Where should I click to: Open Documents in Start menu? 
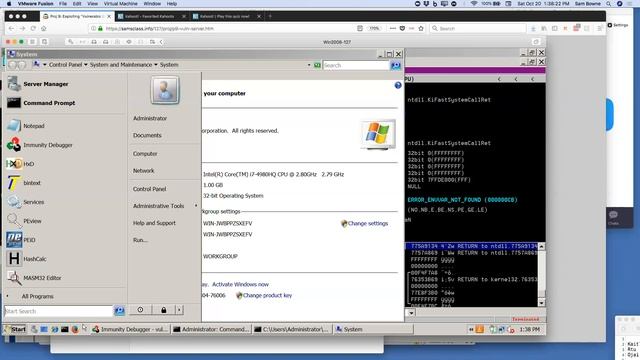pos(147,136)
